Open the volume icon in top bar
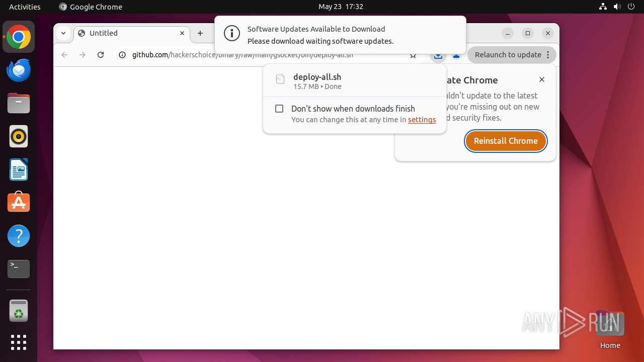The image size is (644, 362). pyautogui.click(x=617, y=7)
